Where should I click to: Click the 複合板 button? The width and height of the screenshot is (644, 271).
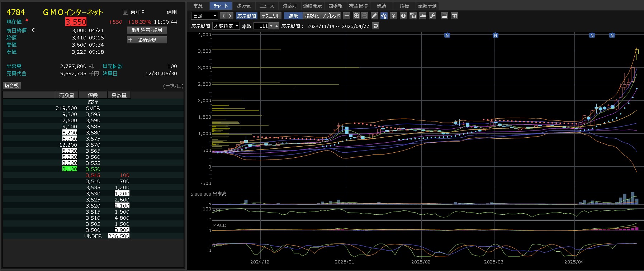click(x=12, y=85)
